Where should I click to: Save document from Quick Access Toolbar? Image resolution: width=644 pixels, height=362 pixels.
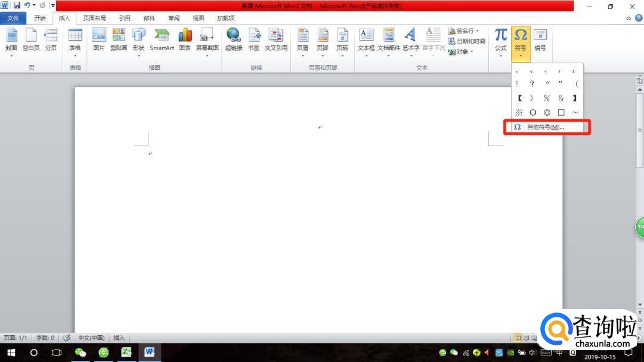click(17, 5)
